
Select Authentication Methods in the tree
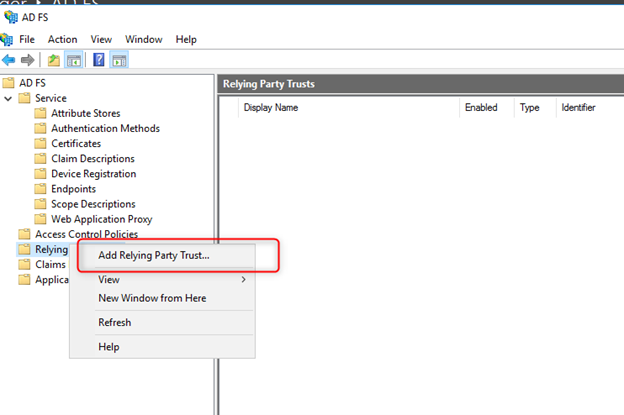pos(105,128)
